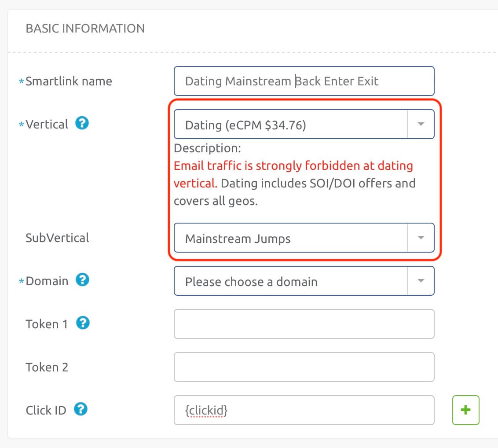498x448 pixels.
Task: Expand the SubVertical dropdown arrow
Action: click(x=421, y=238)
